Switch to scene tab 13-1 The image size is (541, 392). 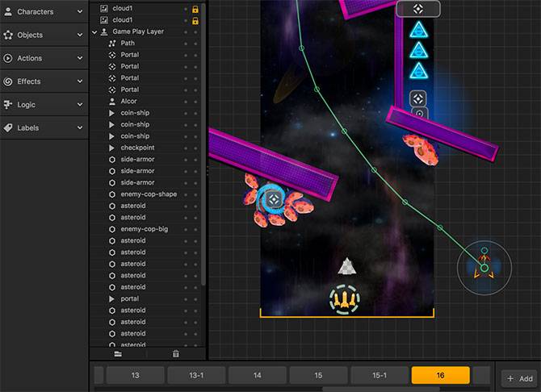[x=196, y=375]
